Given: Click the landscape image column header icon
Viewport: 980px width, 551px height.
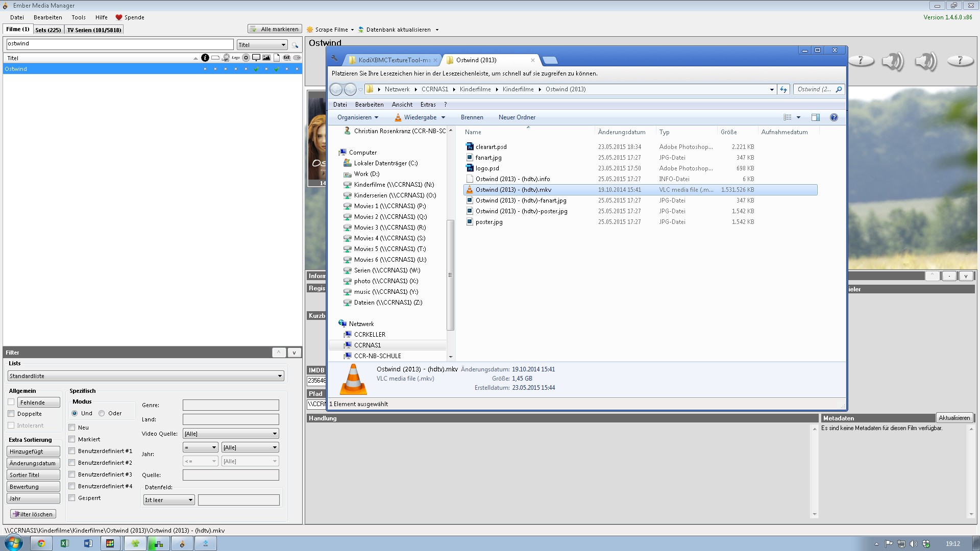Looking at the screenshot, I should pos(266,58).
